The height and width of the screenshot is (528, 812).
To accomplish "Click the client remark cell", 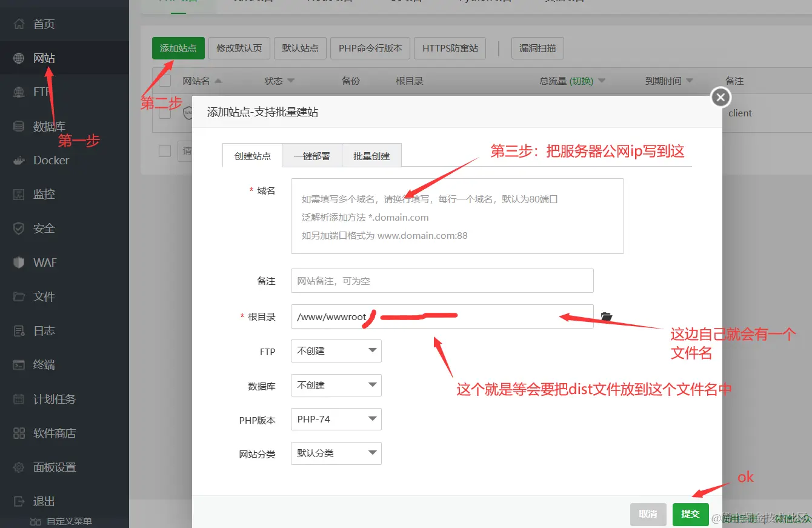I will point(740,113).
